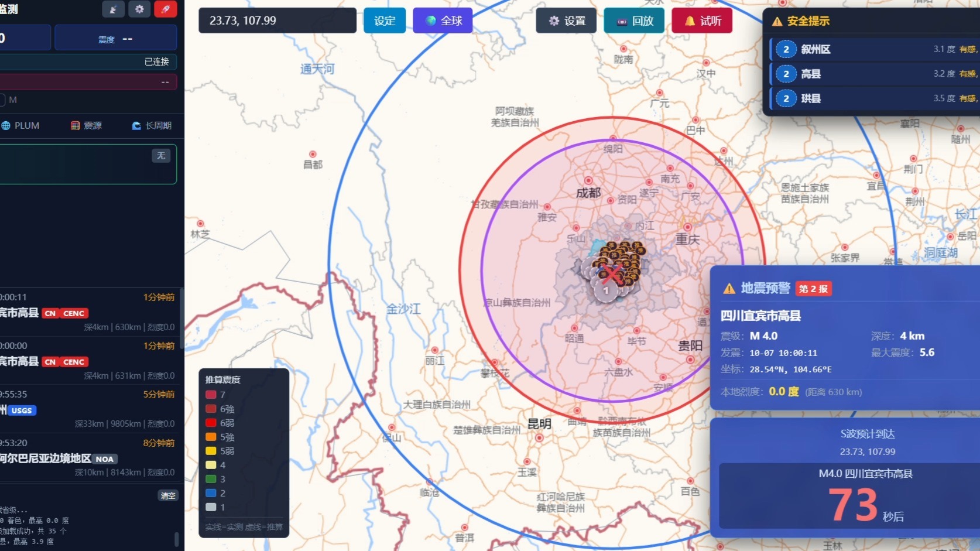Click the 重庆 city marker on the map
The image size is (980, 551).
[687, 227]
